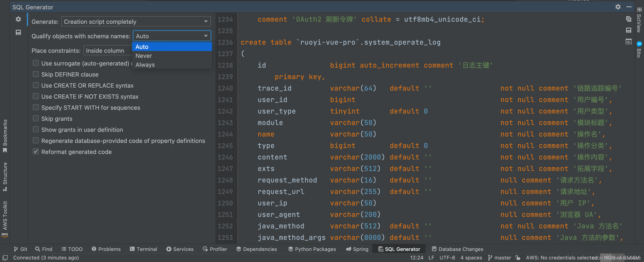The width and height of the screenshot is (644, 262).
Task: Expand the Generate creation script dropdown
Action: click(136, 22)
